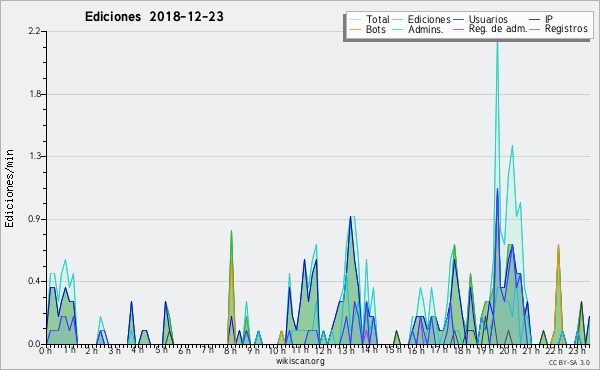This screenshot has height=370, width=600.
Task: Click the '17 h' x-axis label
Action: [x=440, y=350]
